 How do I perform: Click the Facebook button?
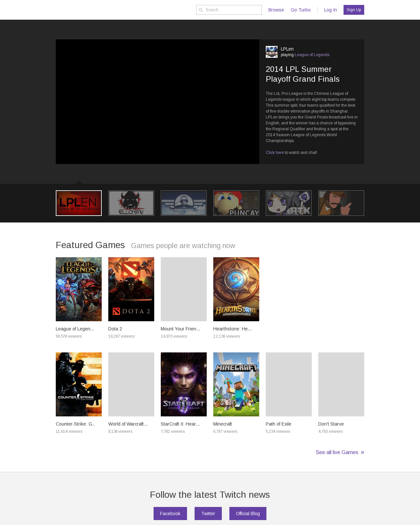pyautogui.click(x=170, y=514)
